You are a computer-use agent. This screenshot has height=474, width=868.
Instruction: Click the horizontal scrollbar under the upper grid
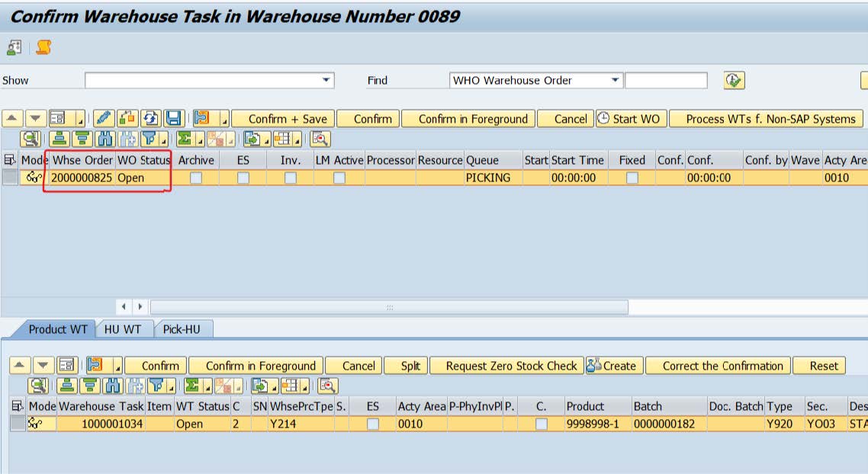[x=389, y=306]
